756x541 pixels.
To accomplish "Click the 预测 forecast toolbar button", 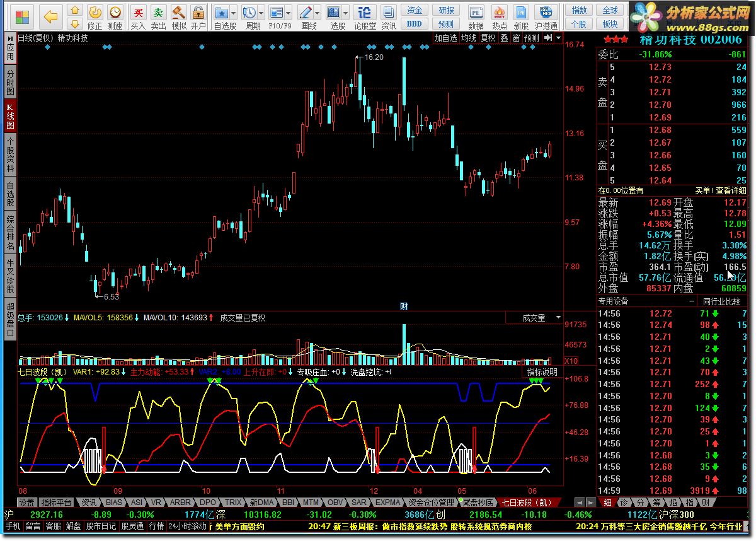I will [446, 24].
